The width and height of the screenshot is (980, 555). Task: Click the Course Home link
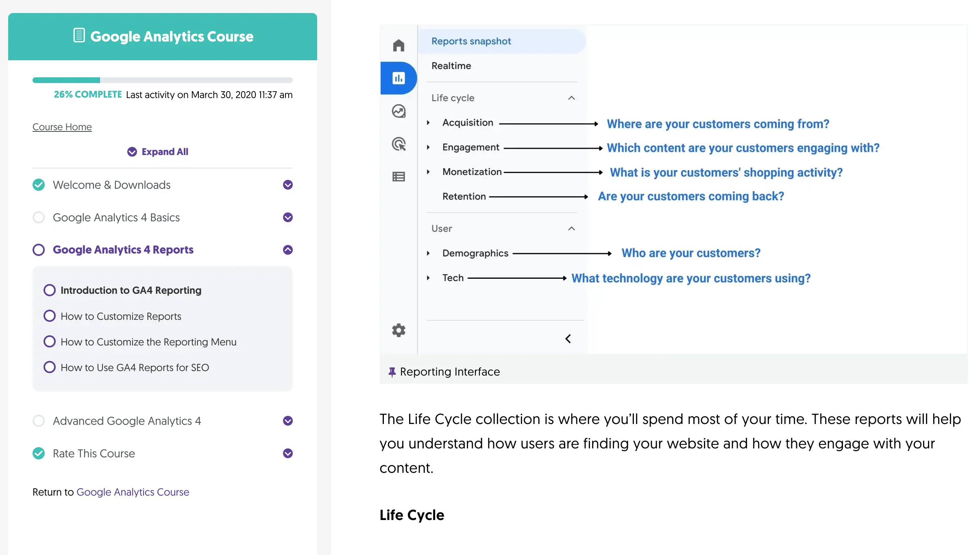(x=62, y=127)
